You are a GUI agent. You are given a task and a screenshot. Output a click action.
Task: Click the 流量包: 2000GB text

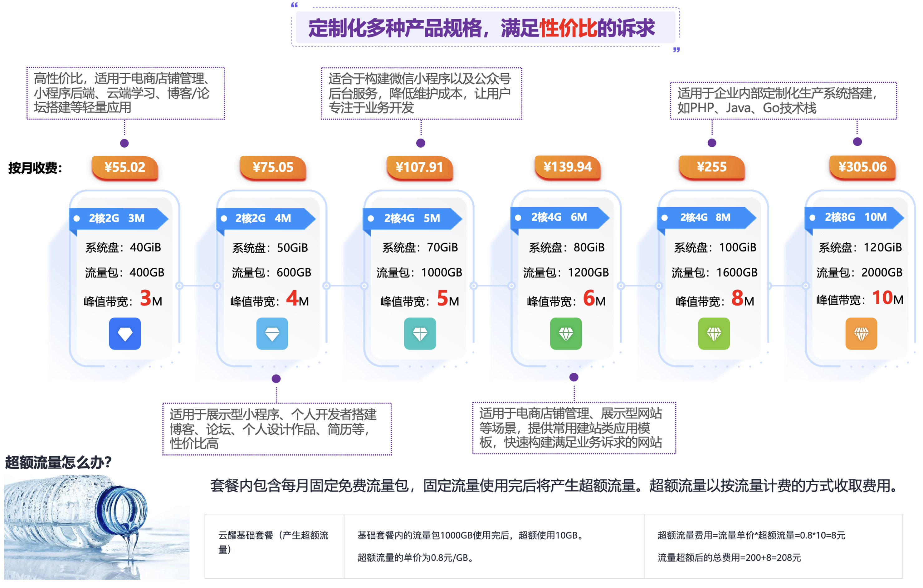(859, 272)
